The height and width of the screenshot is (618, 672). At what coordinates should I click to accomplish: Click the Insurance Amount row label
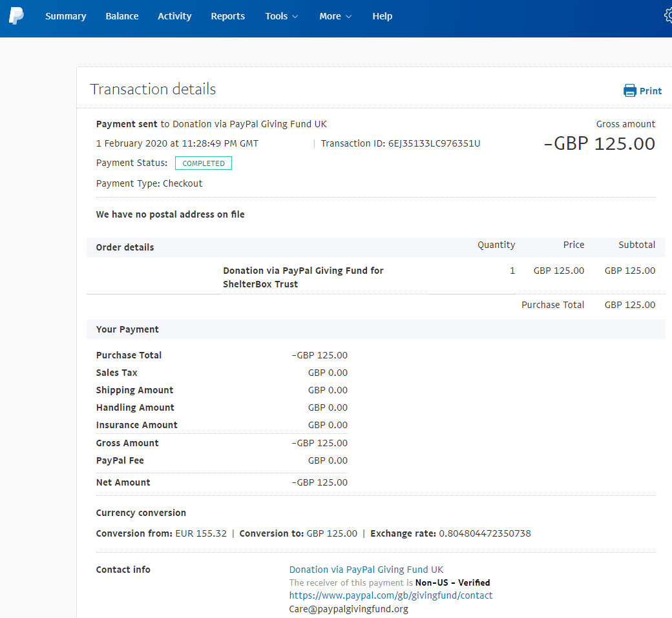tap(137, 426)
